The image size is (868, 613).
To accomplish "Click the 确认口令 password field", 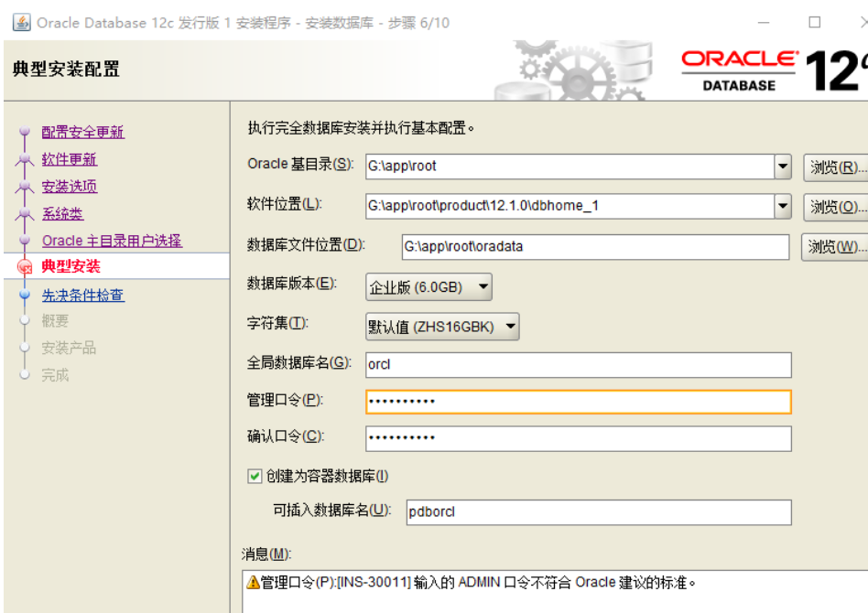I will click(x=579, y=438).
